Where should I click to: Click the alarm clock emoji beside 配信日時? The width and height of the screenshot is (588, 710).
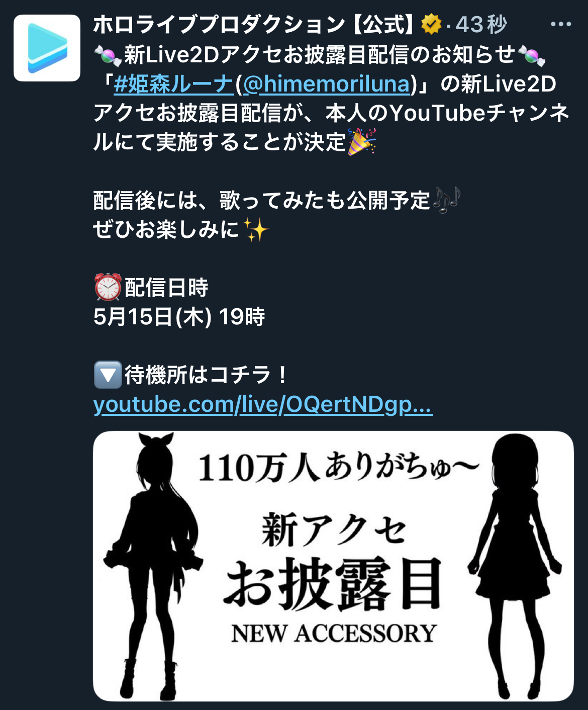point(108,288)
